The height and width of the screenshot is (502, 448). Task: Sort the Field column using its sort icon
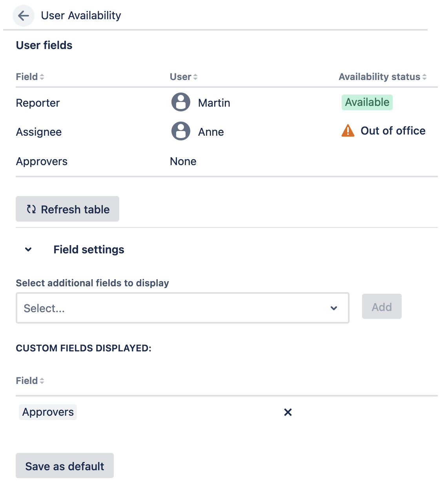pos(42,76)
